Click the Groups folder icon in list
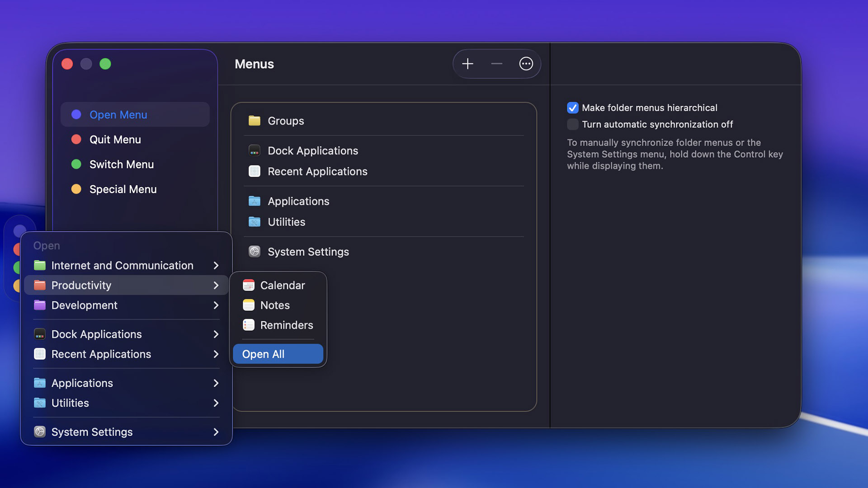The image size is (868, 488). click(x=255, y=121)
